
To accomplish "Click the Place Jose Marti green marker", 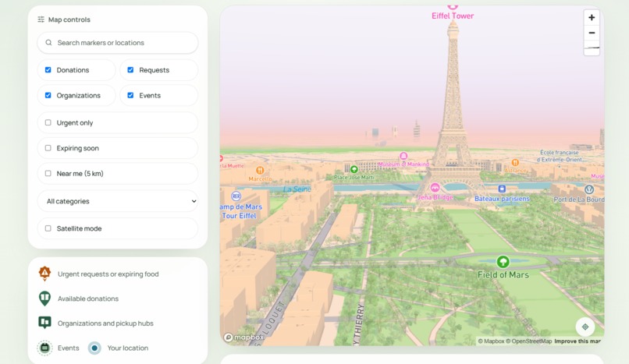I will [354, 169].
